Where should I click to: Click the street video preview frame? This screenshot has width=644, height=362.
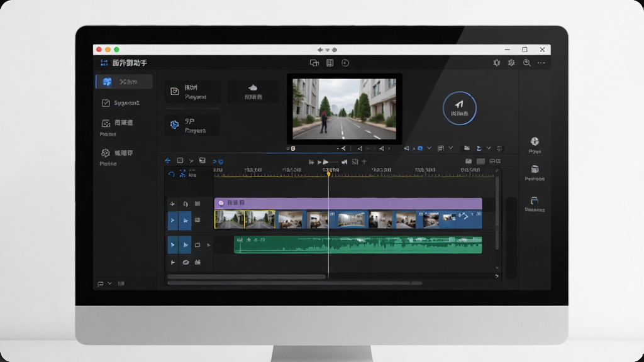coord(344,109)
